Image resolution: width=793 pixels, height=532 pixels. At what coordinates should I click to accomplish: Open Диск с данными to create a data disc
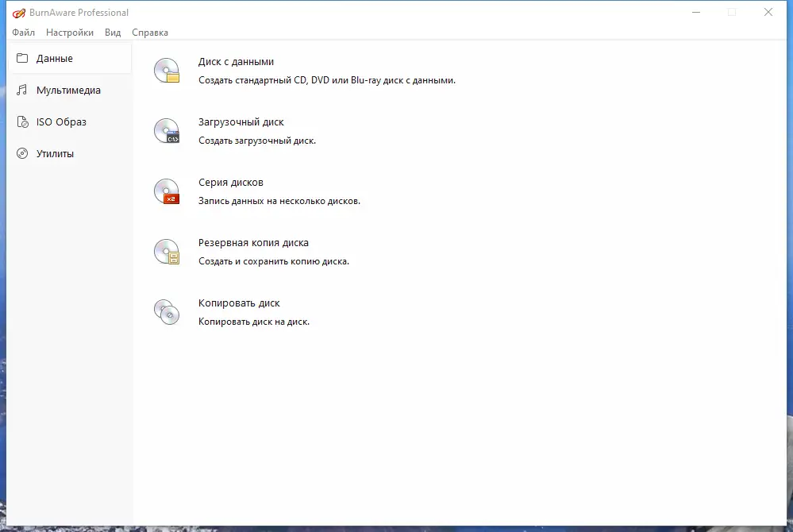(x=236, y=61)
